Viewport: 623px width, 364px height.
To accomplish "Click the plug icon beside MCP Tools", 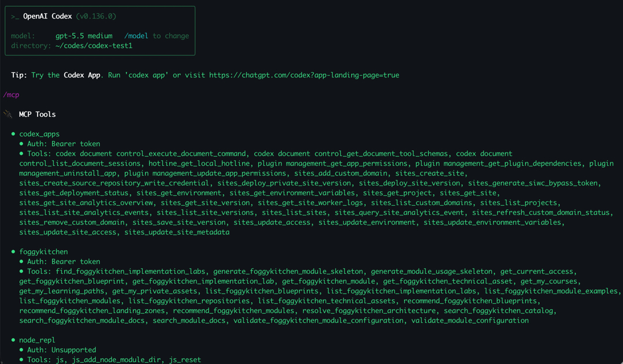I will click(8, 114).
